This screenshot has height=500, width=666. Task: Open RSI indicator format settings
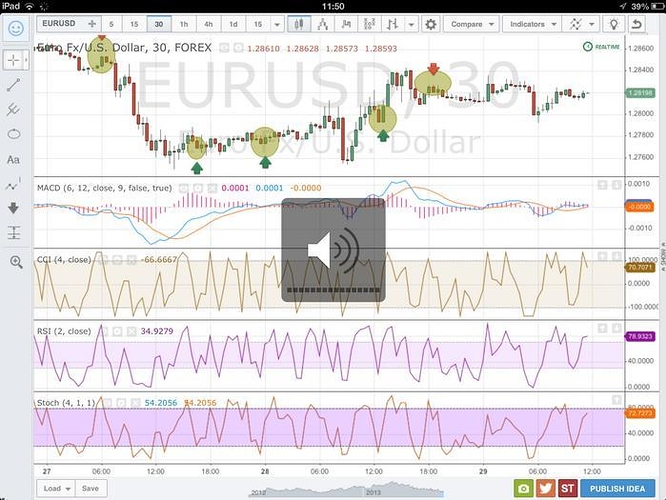pos(118,331)
